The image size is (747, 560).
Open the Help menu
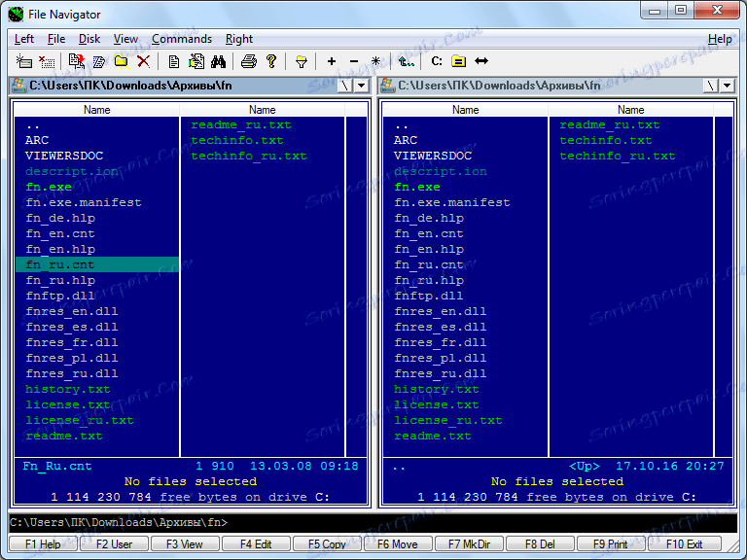click(720, 39)
